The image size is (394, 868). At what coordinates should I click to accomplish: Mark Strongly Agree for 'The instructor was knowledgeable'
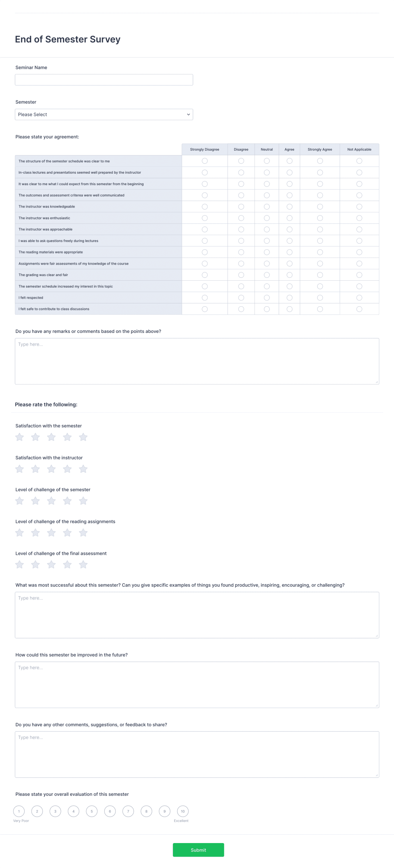(x=319, y=206)
